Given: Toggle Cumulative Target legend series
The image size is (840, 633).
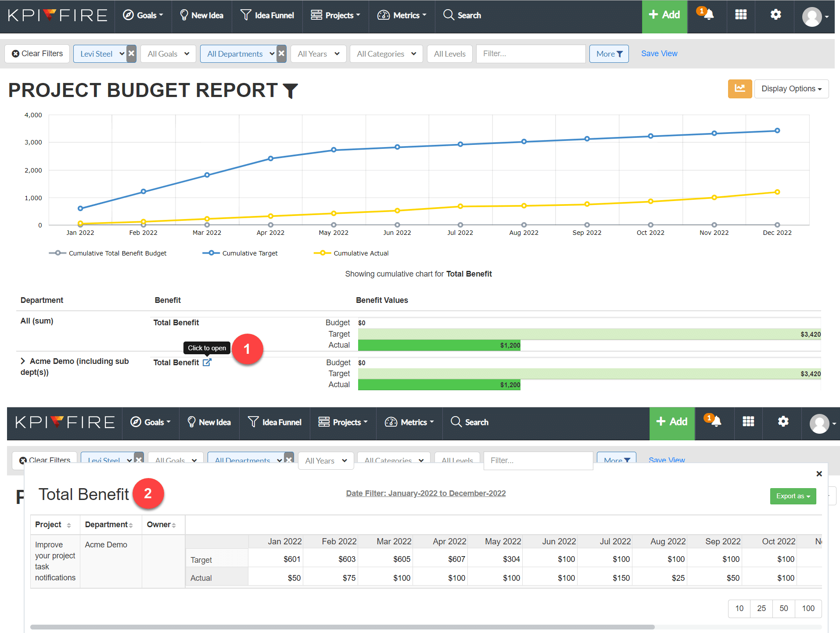Looking at the screenshot, I should 240,253.
